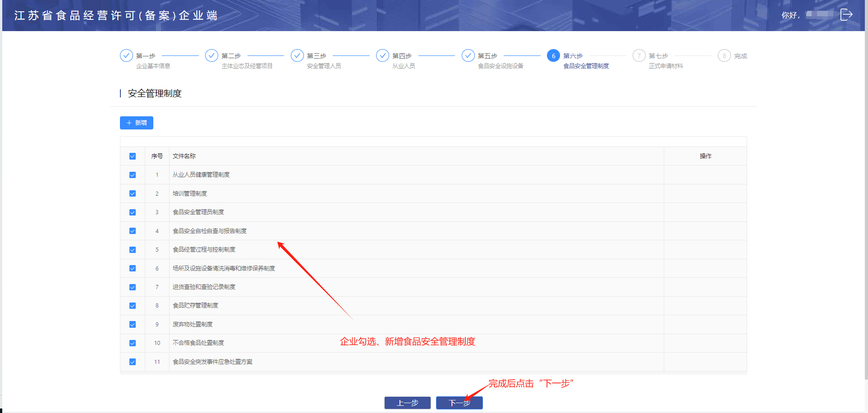This screenshot has width=868, height=413.
Task: Toggle checkbox for 食品贮存管理制度
Action: click(133, 306)
